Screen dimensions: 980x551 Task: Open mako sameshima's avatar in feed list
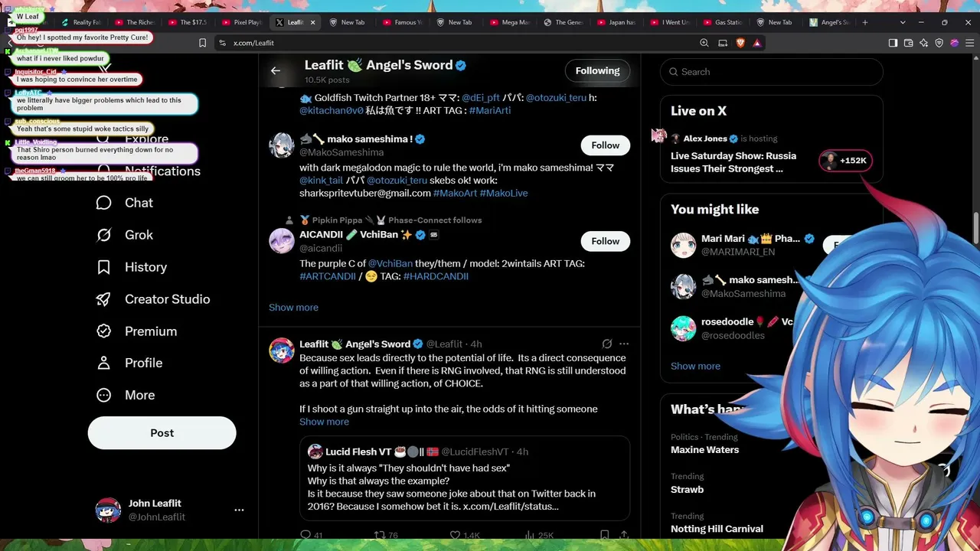point(281,145)
